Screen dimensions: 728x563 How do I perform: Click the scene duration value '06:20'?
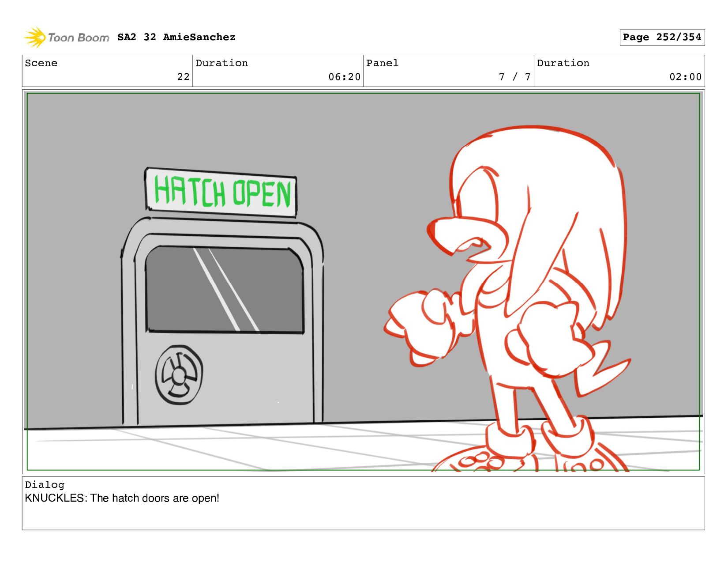[344, 77]
